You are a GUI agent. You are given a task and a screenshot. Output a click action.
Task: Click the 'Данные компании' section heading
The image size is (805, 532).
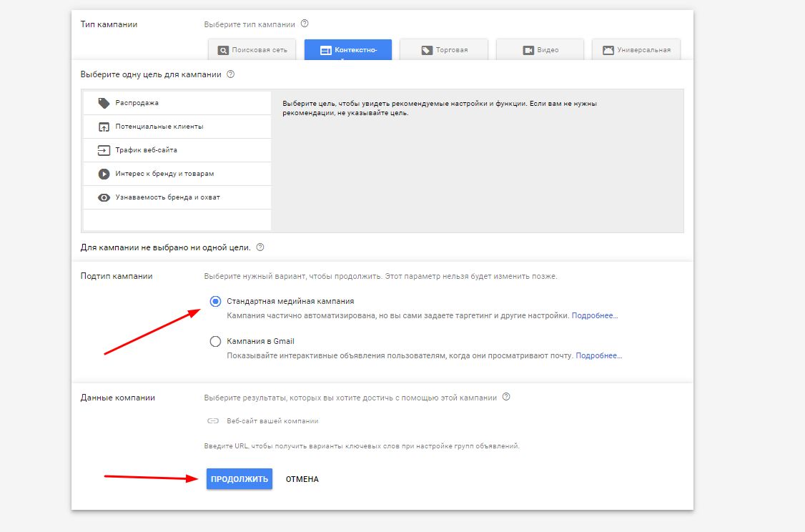tap(117, 398)
